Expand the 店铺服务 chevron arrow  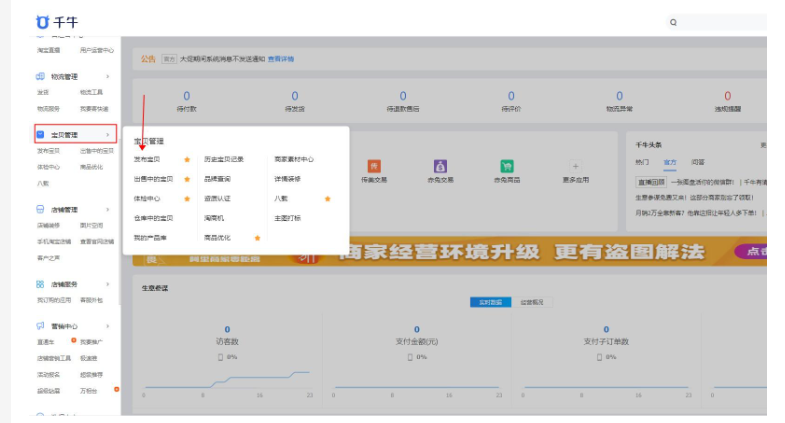click(108, 284)
